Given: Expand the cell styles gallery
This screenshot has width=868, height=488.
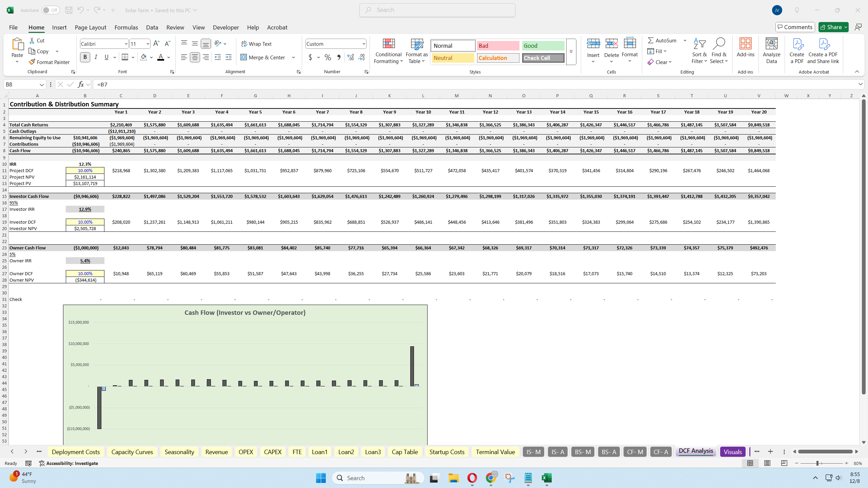Looking at the screenshot, I should click(x=571, y=52).
